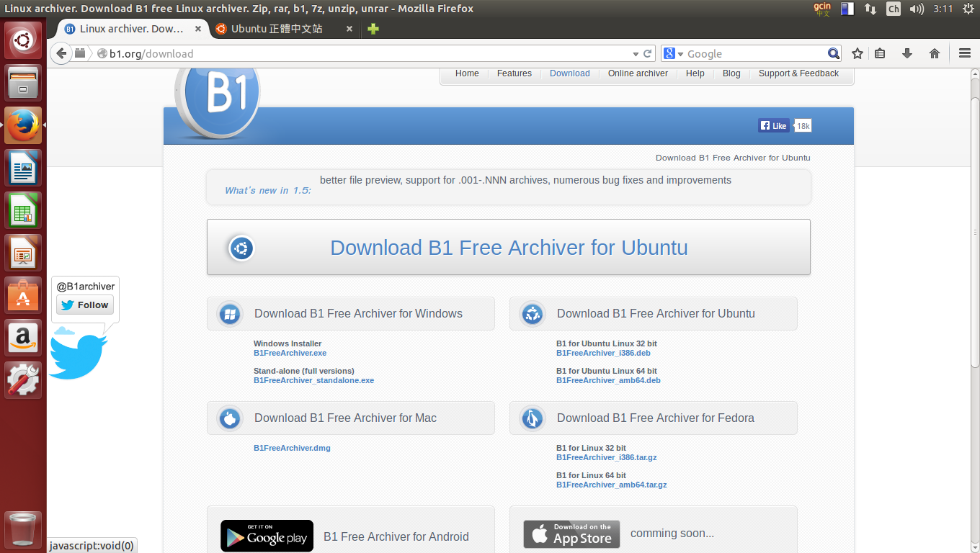Open Ubuntu Dash home launcher
This screenshot has height=553, width=980.
point(24,40)
